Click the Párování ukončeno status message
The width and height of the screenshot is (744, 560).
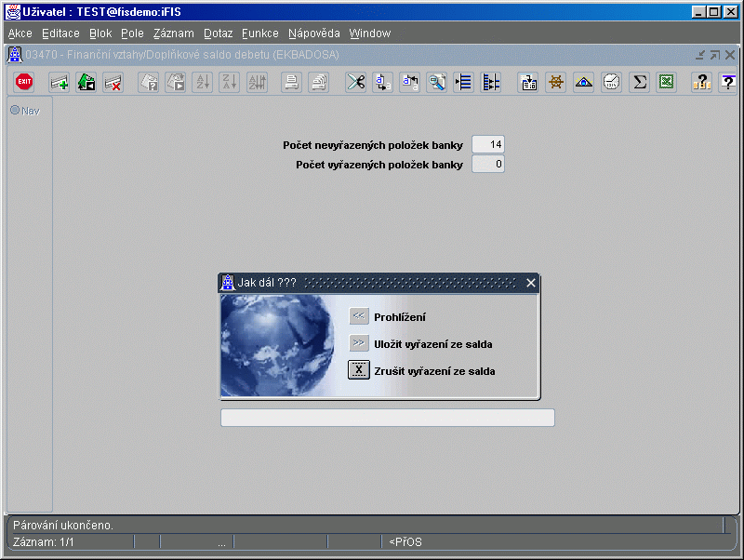62,526
